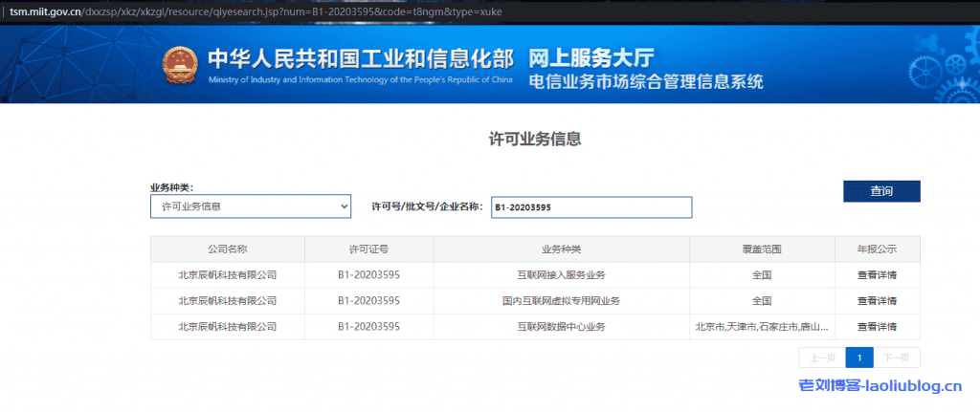Click the 网上服务大厅 header title
The width and height of the screenshot is (980, 412).
591,56
